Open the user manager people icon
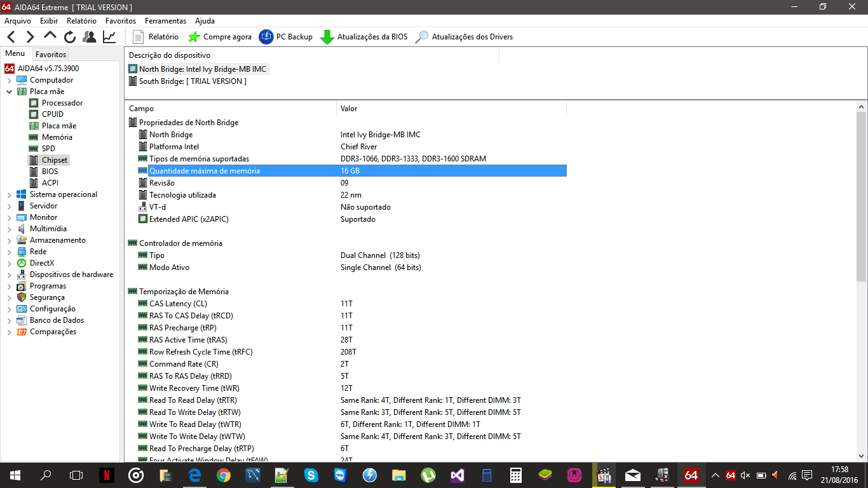The width and height of the screenshot is (868, 488). coord(90,37)
